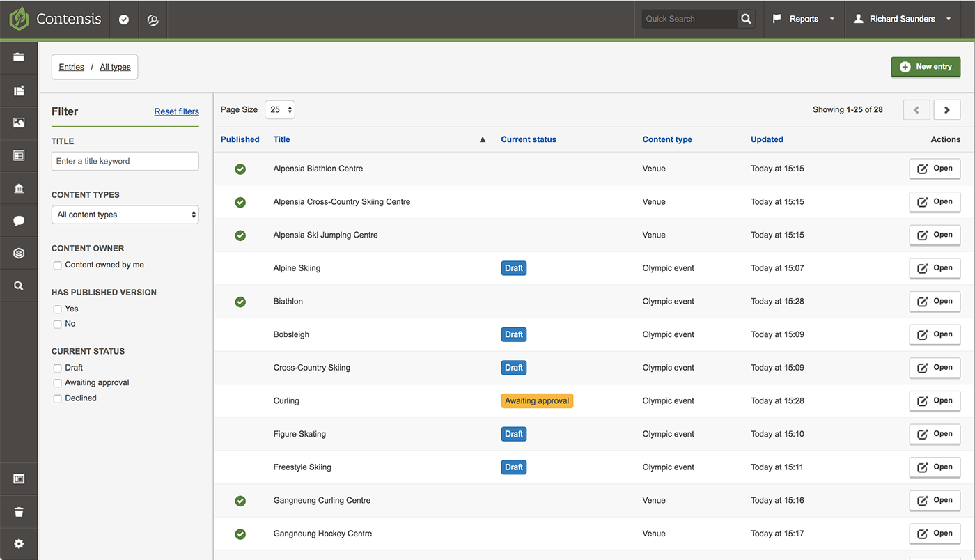
Task: Click the Biathlon title text
Action: 288,302
